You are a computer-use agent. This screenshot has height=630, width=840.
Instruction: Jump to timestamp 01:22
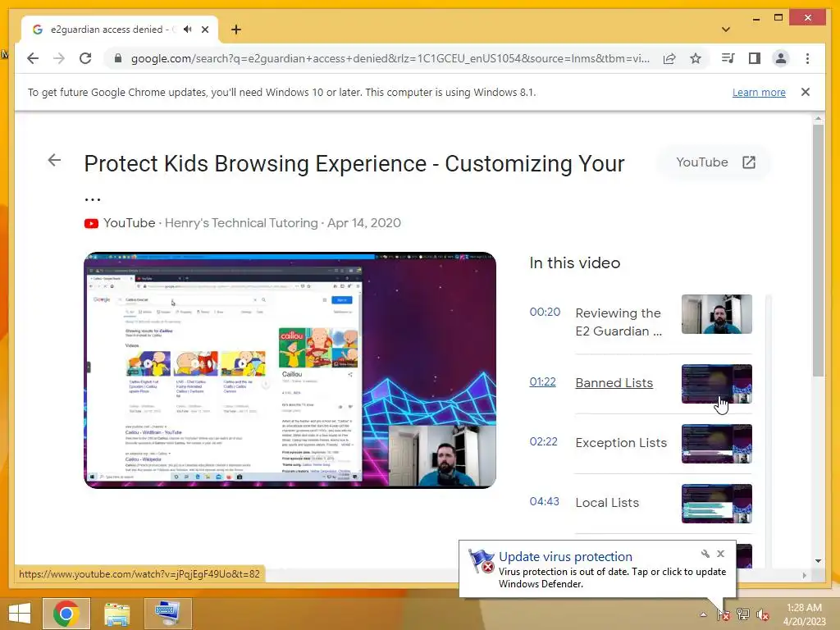pos(542,382)
